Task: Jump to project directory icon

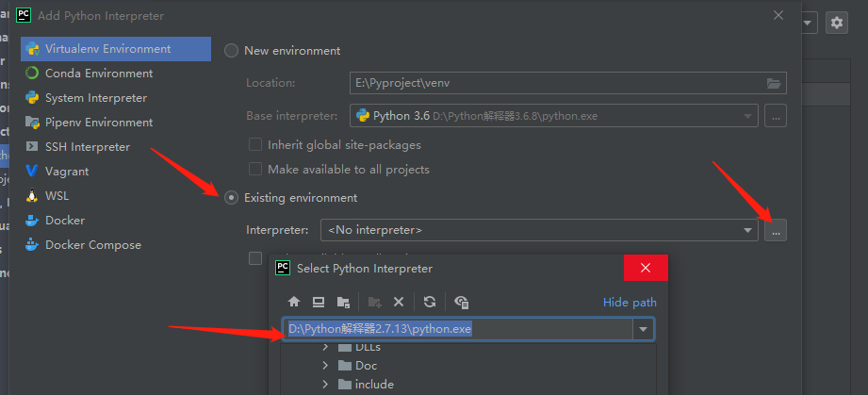Action: 343,302
